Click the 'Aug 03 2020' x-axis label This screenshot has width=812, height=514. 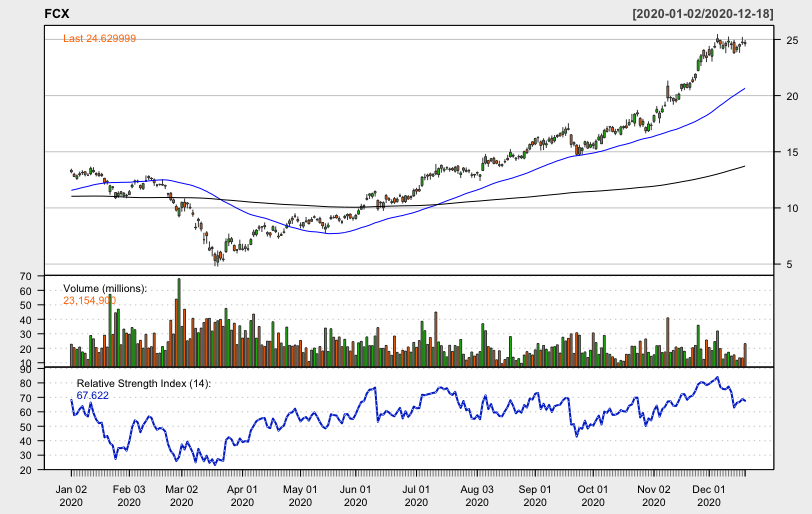pos(476,495)
